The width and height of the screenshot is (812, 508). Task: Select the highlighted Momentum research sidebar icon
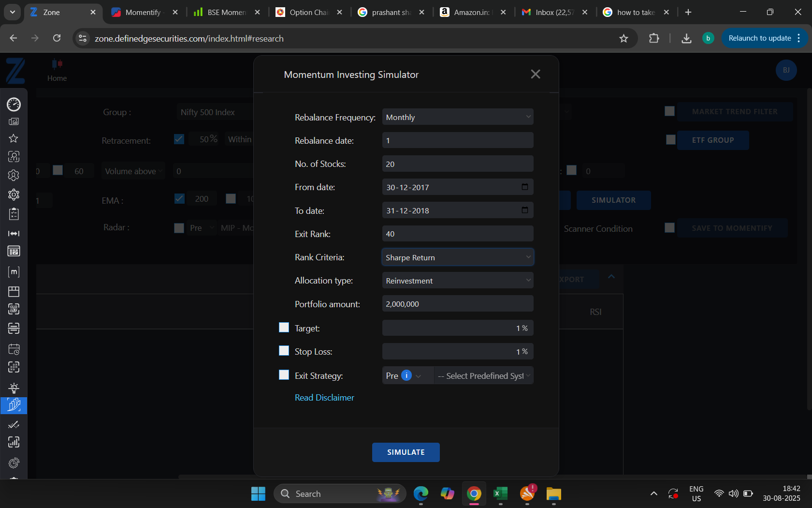[14, 405]
